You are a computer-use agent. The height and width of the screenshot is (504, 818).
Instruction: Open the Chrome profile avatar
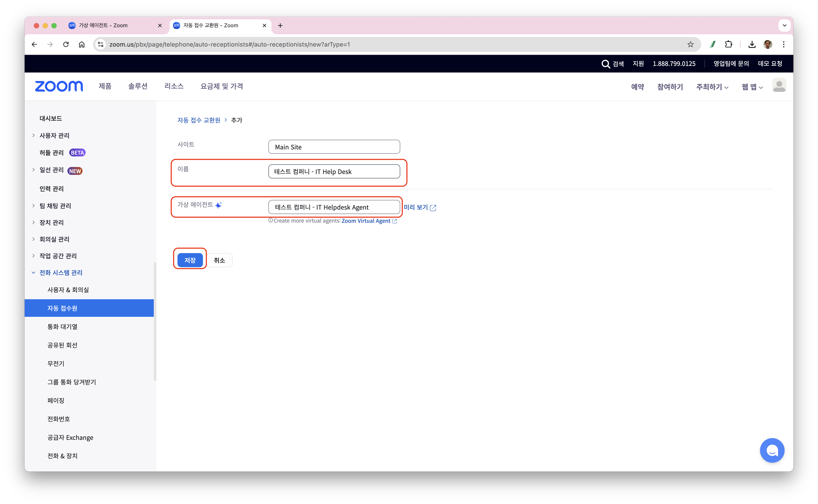coord(768,44)
